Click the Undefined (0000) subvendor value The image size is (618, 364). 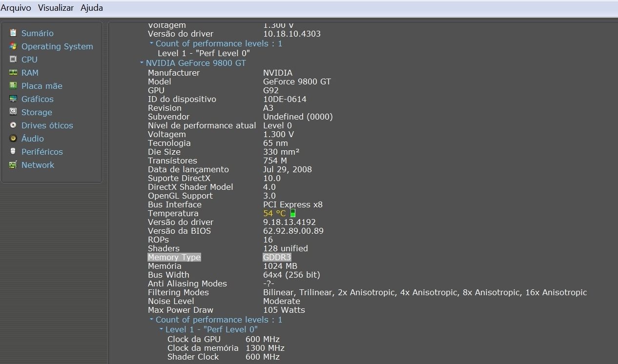click(298, 117)
